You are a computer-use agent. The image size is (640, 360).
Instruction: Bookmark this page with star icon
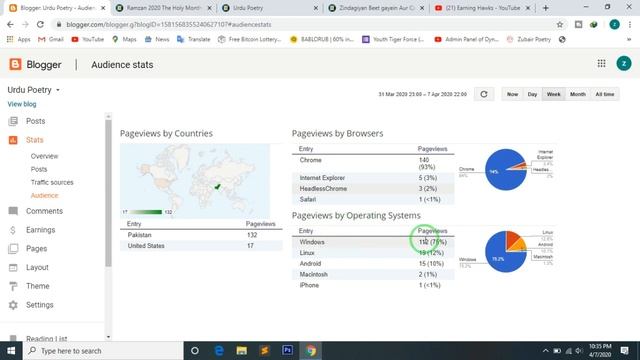coord(560,24)
